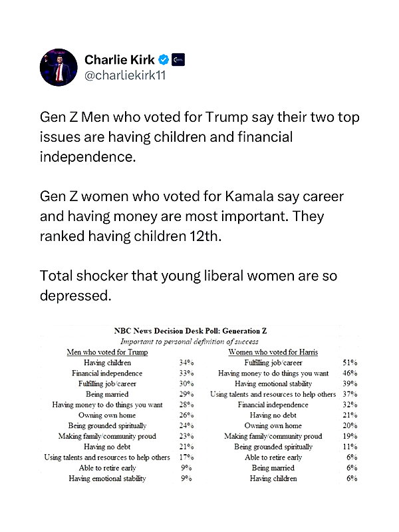Image resolution: width=399 pixels, height=532 pixels.
Task: Click the blue verified checkmark badge
Action: pos(164,60)
